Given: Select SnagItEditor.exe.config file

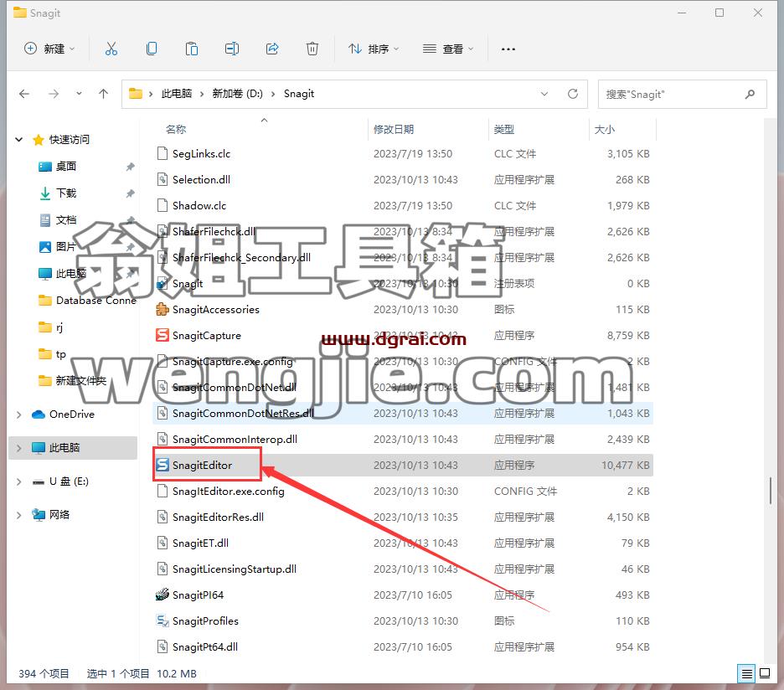Looking at the screenshot, I should coord(403,491).
